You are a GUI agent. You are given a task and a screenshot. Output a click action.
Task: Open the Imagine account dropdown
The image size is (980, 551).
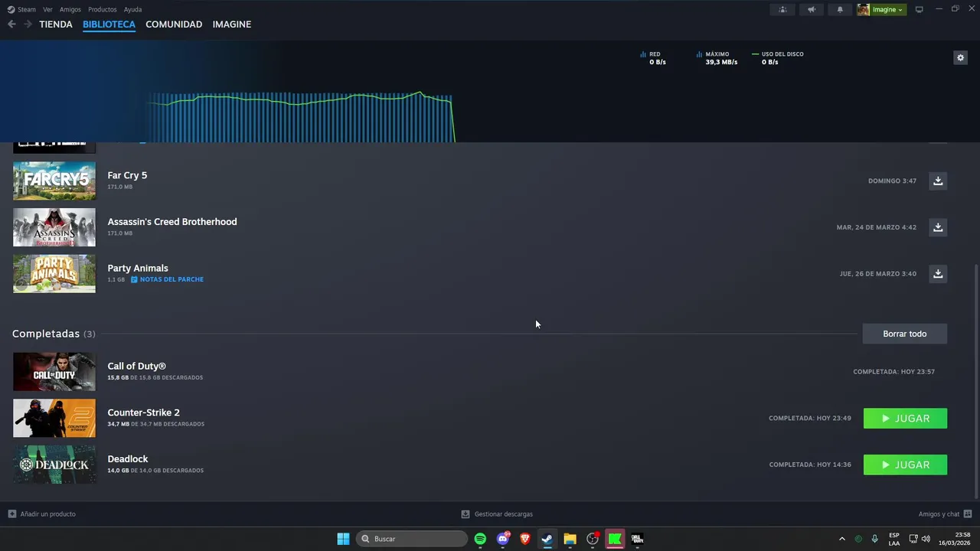(x=881, y=9)
